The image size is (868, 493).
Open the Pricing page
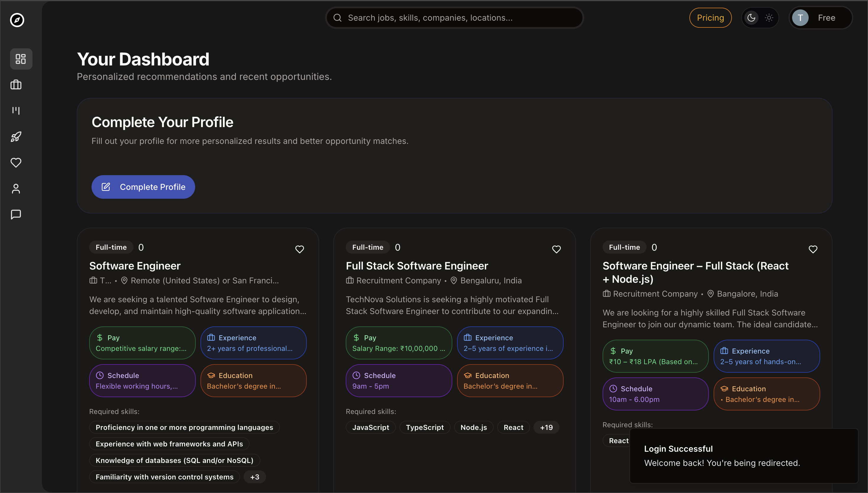click(710, 18)
